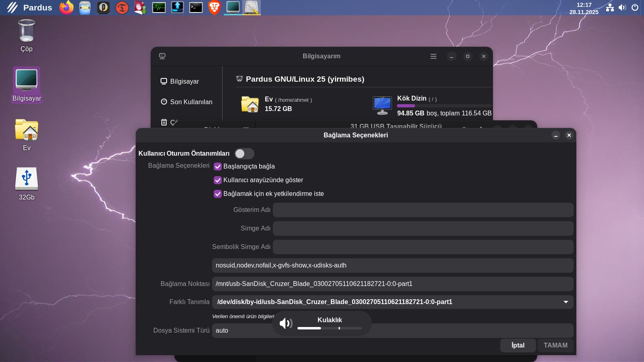The width and height of the screenshot is (644, 362).
Task: Open the Bilgisayarım hamburger menu
Action: pos(433,56)
